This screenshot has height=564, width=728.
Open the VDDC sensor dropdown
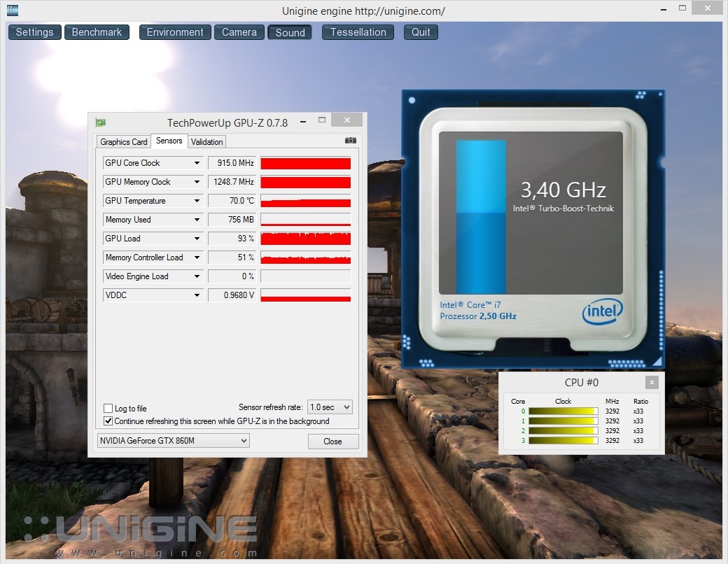click(x=197, y=295)
